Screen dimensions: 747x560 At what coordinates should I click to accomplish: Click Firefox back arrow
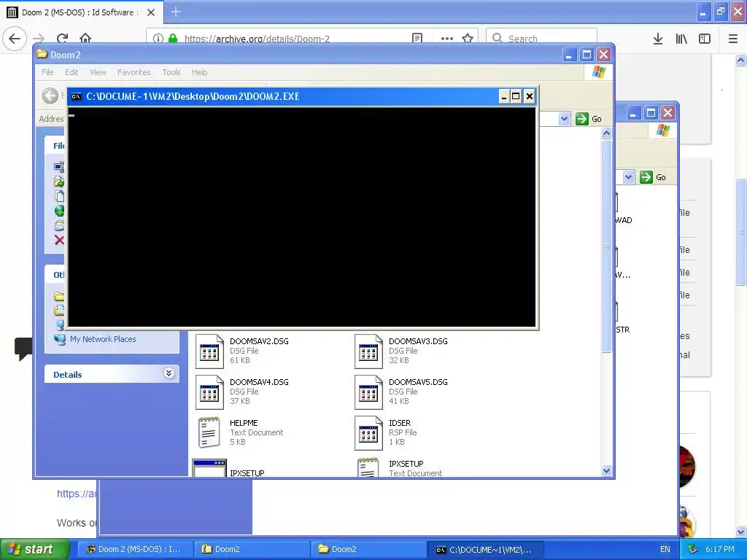point(15,38)
